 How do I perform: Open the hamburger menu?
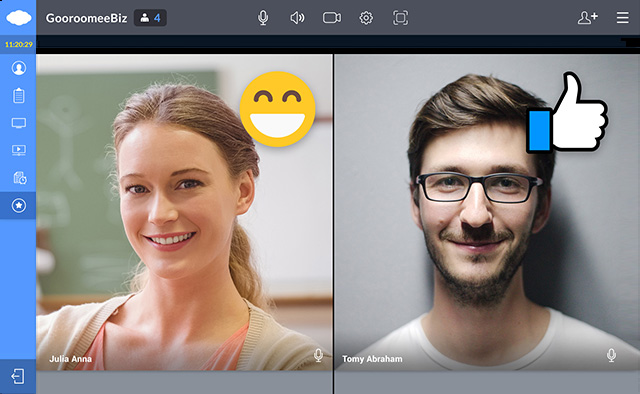[x=622, y=18]
